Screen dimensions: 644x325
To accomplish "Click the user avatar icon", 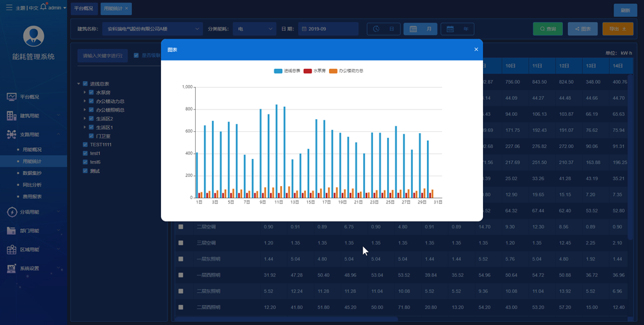I will (x=33, y=36).
